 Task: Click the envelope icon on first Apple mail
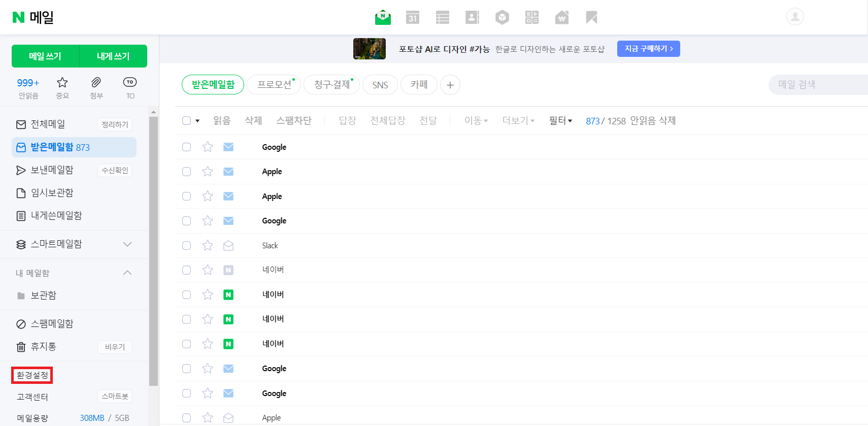coord(228,172)
